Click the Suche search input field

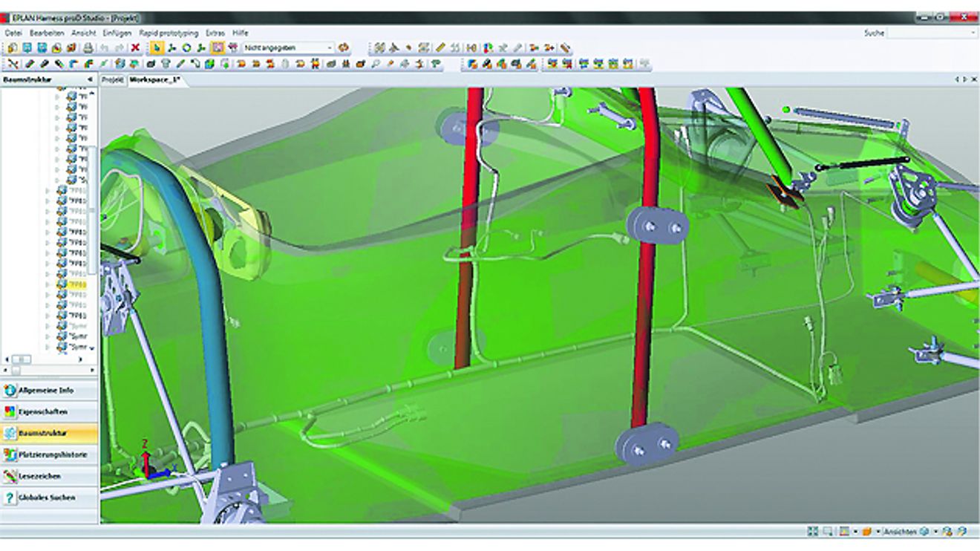pyautogui.click(x=931, y=33)
